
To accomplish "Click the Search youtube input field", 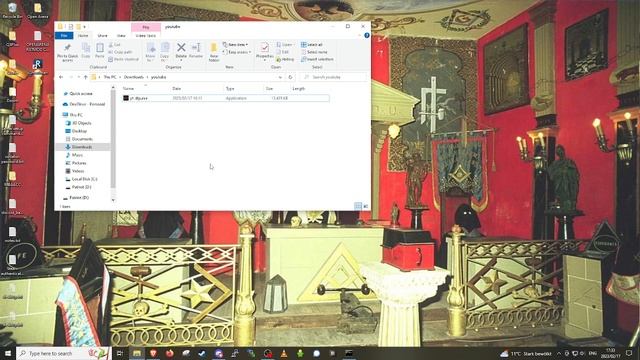I will 333,77.
